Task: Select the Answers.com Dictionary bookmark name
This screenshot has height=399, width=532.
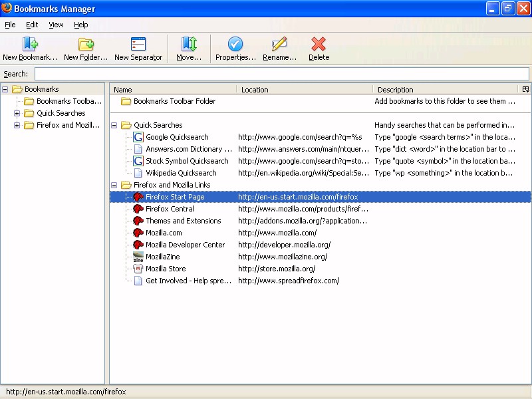Action: click(x=189, y=149)
